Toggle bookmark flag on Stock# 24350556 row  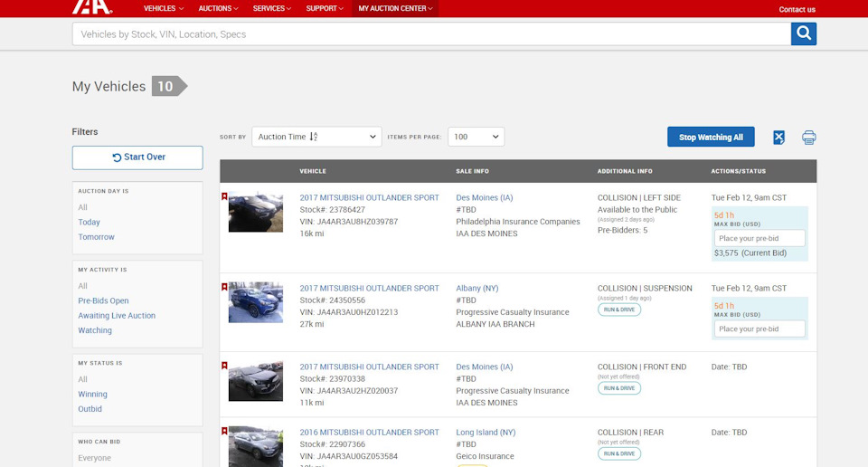coord(224,287)
